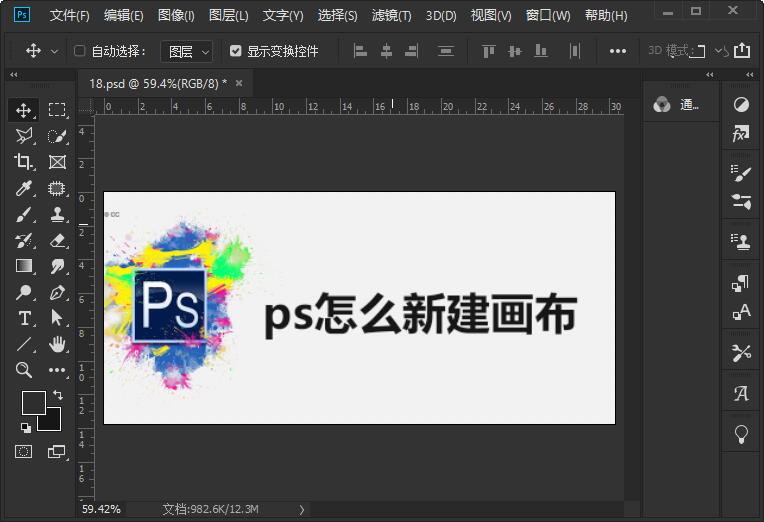Viewport: 764px width, 522px height.
Task: Open the 编辑(E) menu
Action: [123, 16]
